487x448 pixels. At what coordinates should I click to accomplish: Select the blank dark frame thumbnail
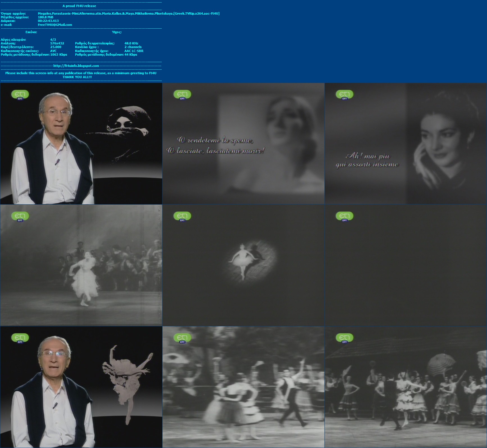[406, 265]
